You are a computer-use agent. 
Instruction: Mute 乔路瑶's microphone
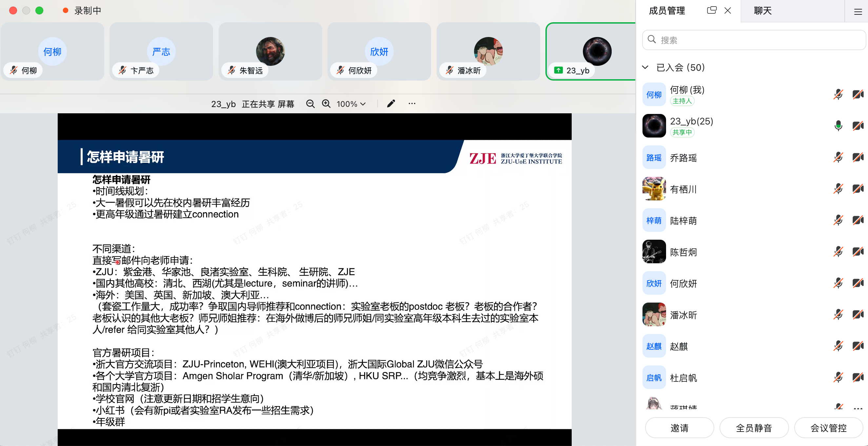[x=838, y=157]
